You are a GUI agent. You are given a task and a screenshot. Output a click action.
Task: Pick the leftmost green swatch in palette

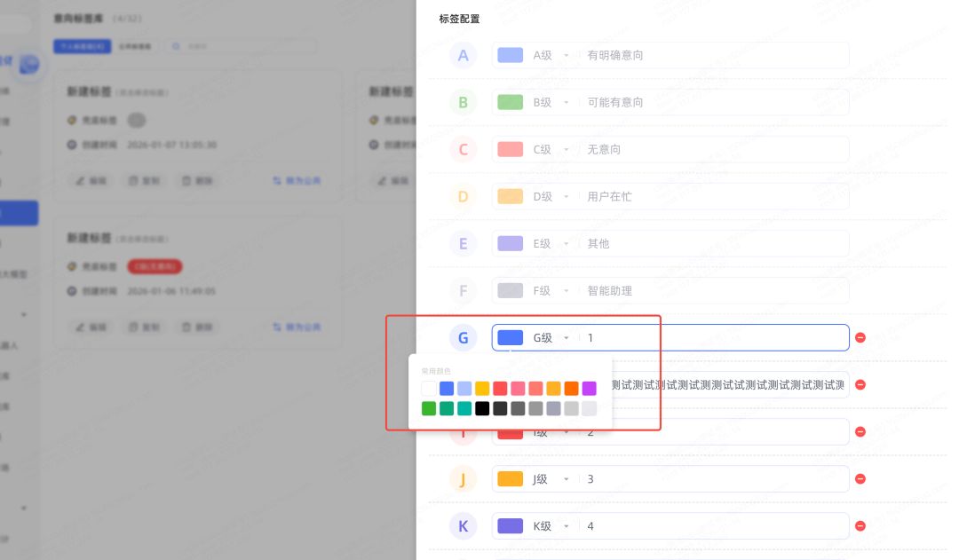429,408
